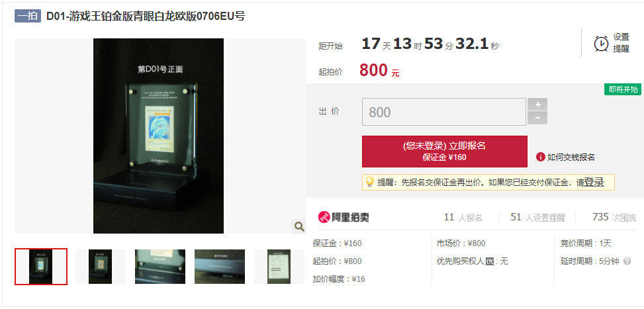644x309 pixels.
Task: Click the 立即报名 registration button
Action: [x=444, y=152]
